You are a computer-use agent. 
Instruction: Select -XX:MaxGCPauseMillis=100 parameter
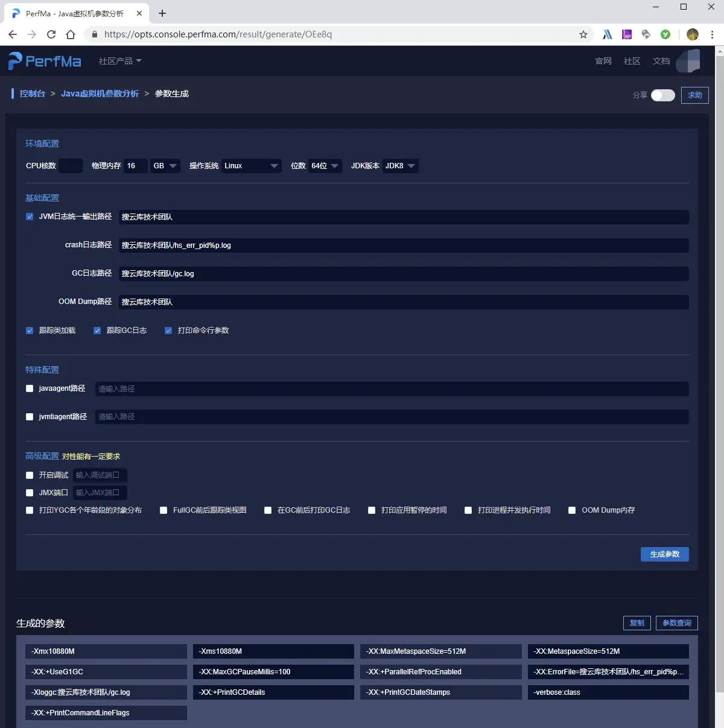click(273, 672)
